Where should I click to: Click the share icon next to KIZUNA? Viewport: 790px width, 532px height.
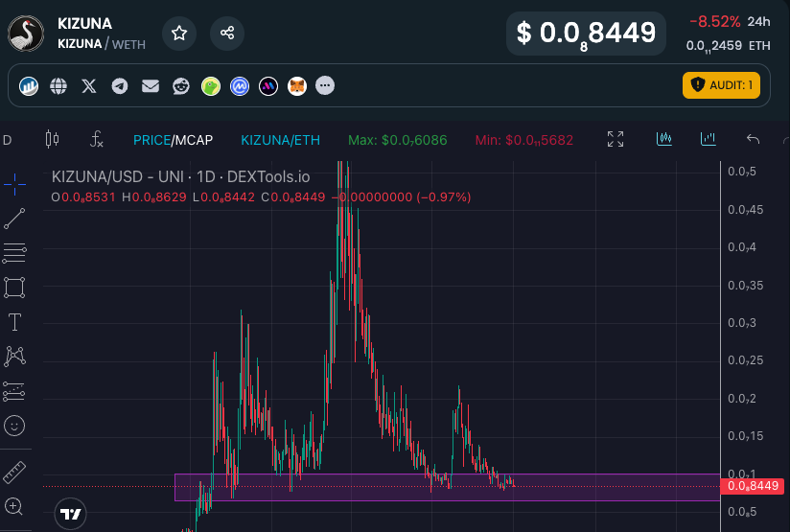tap(227, 34)
